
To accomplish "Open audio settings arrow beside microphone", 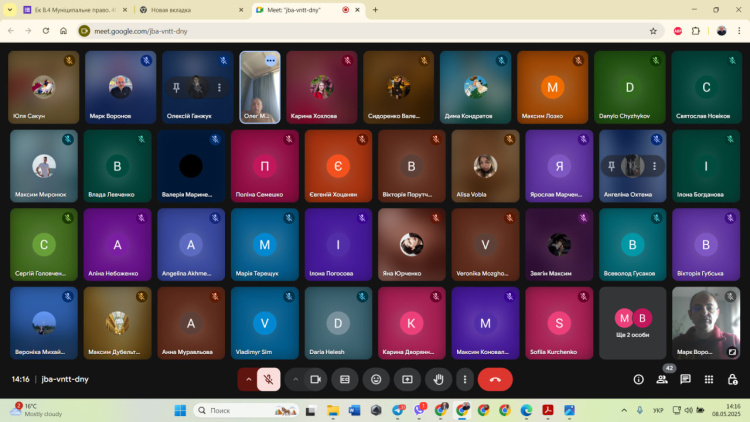I will [x=248, y=379].
